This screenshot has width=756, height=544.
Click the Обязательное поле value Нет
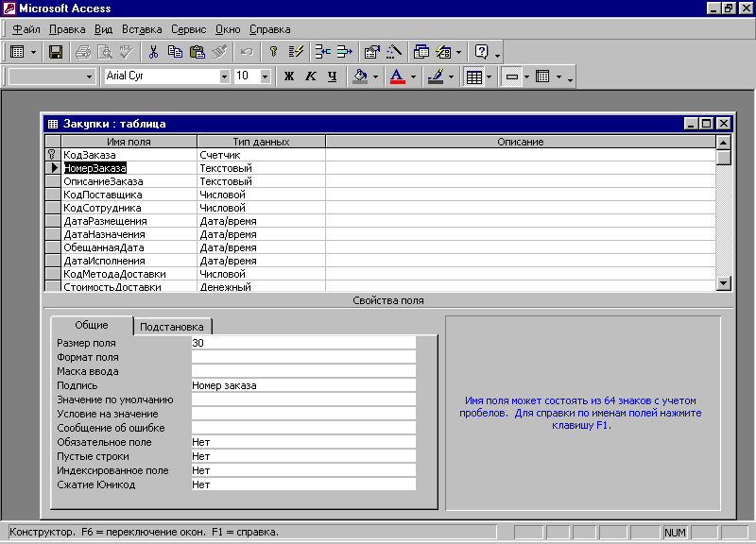point(303,442)
